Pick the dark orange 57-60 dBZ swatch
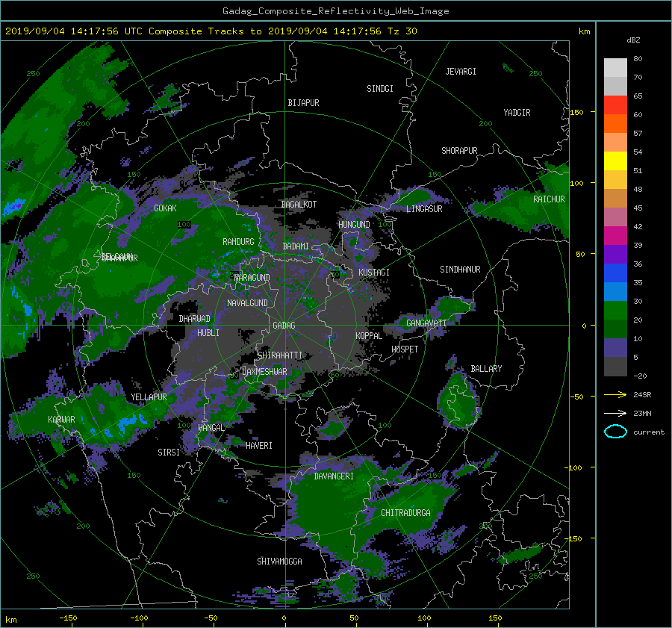Screen dimensions: 672x628 click(615, 123)
